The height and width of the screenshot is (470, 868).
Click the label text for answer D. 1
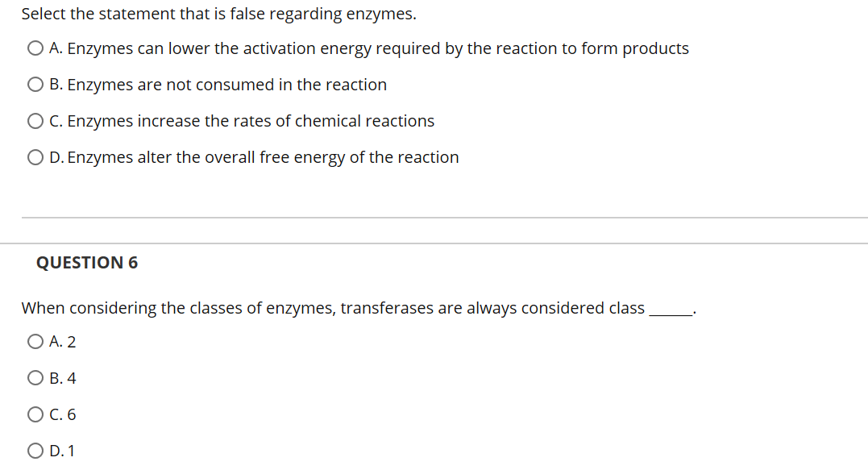tap(62, 450)
